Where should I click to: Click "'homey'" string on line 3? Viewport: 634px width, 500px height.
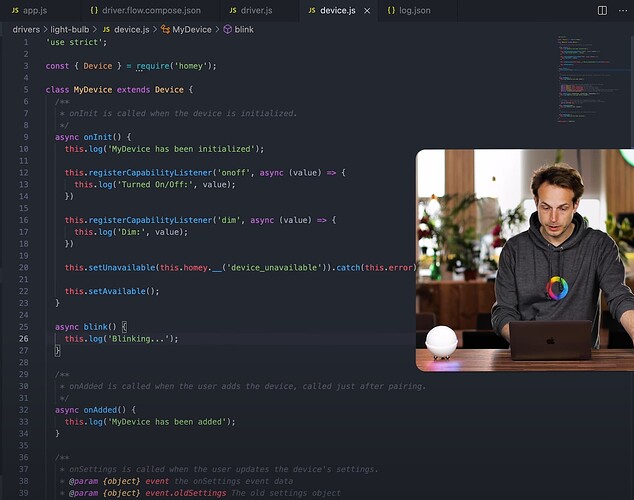tap(191, 66)
